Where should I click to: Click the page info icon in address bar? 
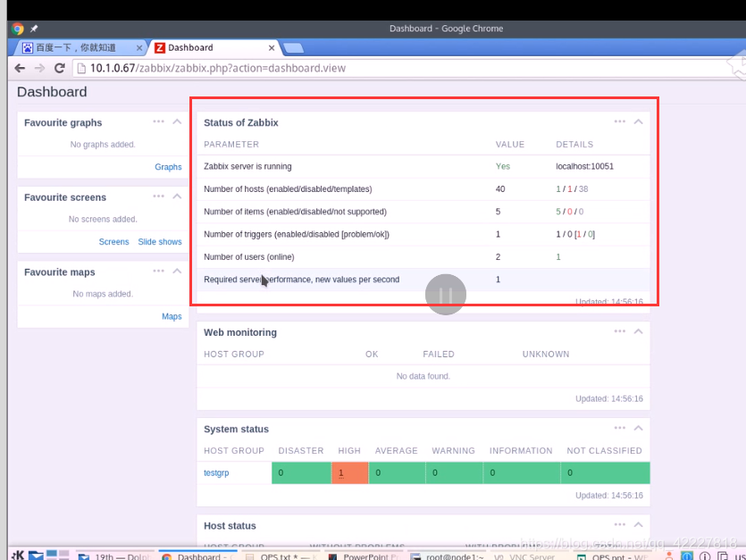[x=81, y=68]
